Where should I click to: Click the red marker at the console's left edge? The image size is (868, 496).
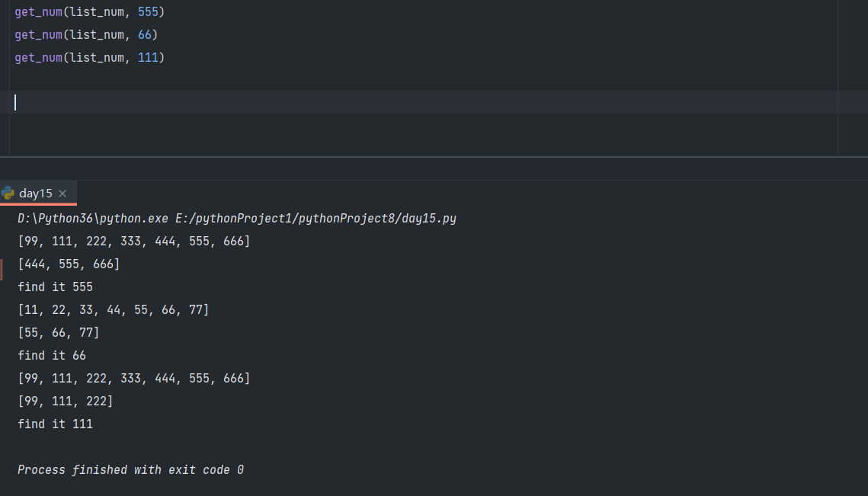coord(1,268)
